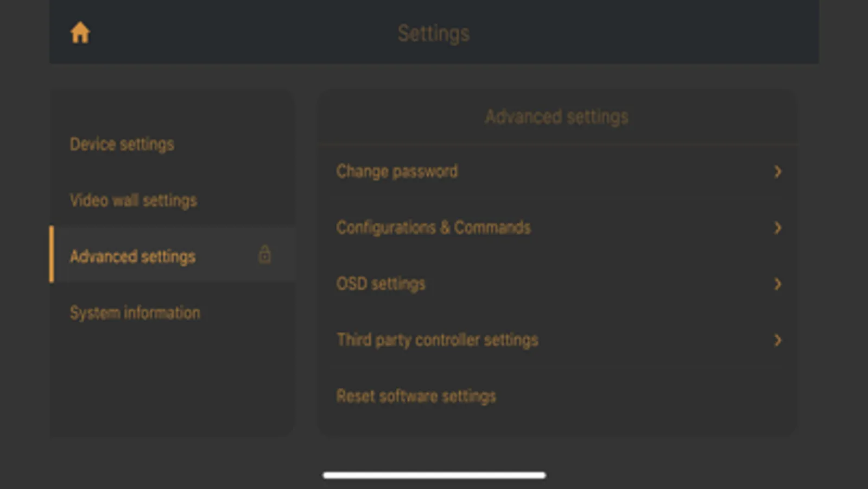Open Third party controller settings label

point(438,340)
